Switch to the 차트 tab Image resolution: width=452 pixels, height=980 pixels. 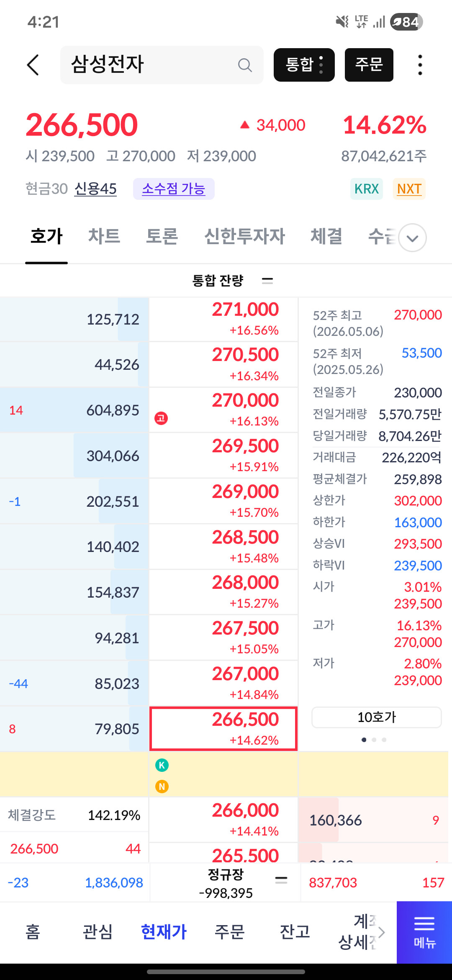pyautogui.click(x=104, y=236)
